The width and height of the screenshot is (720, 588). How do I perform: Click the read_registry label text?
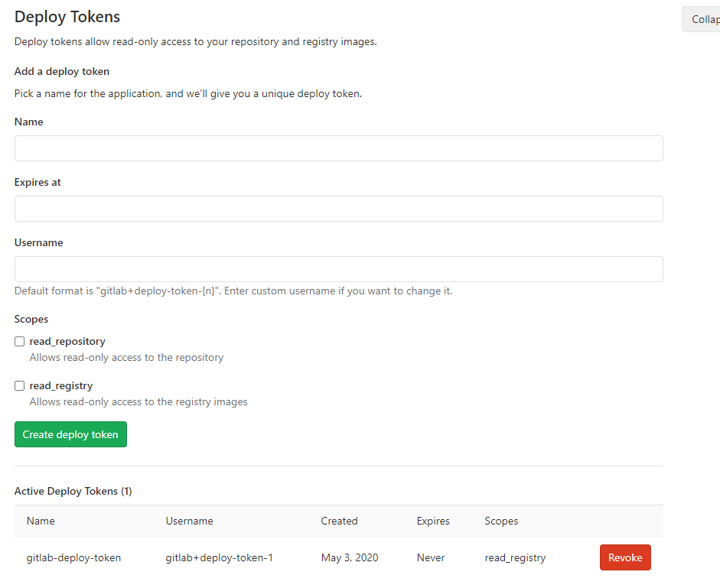[x=61, y=385]
